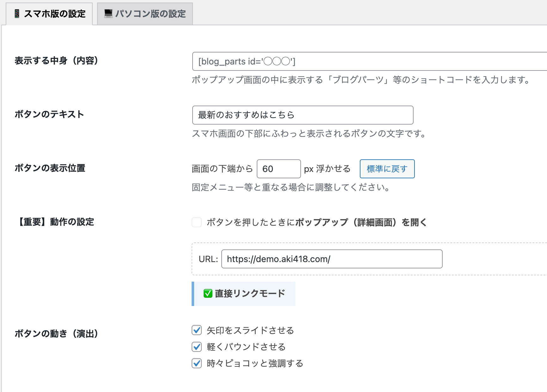Click the green checkmark icon beside 直接リンクモード
Viewport: 547px width, 392px height.
tap(208, 294)
